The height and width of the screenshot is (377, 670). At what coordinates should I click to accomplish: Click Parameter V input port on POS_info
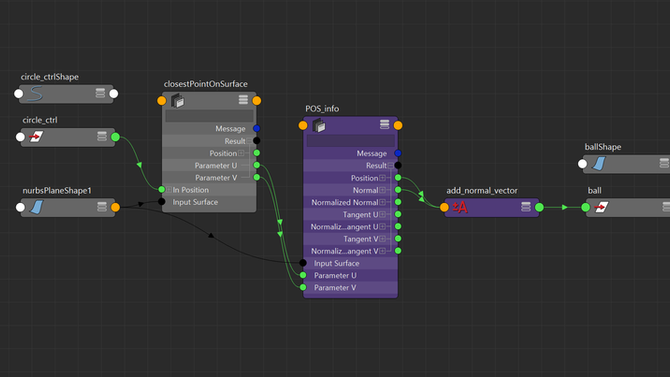(x=303, y=287)
